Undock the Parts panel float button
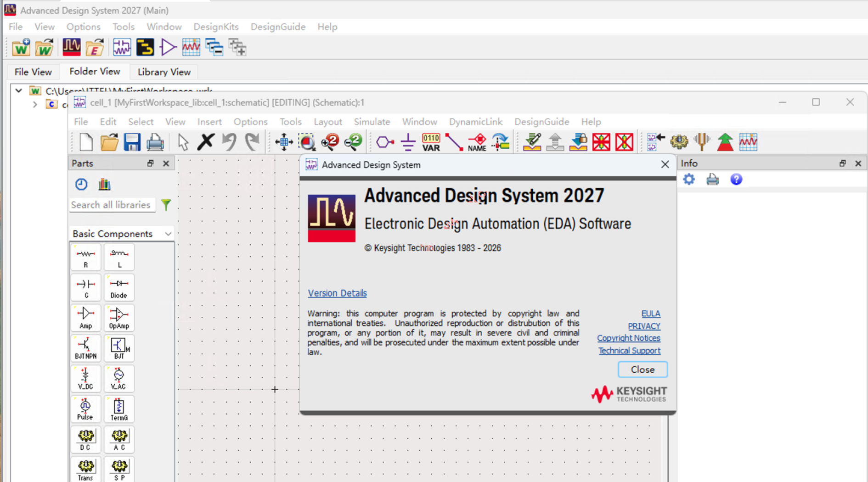Image resolution: width=868 pixels, height=482 pixels. (x=150, y=163)
